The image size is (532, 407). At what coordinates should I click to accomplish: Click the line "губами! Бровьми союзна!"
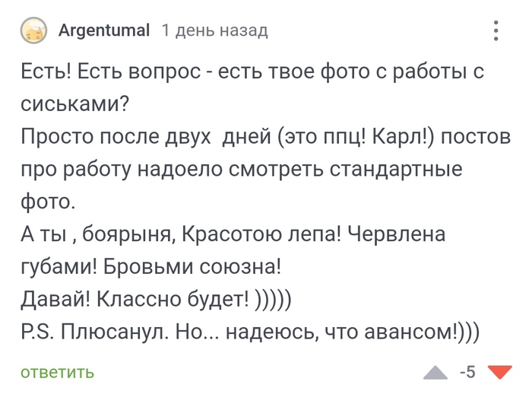tap(150, 267)
